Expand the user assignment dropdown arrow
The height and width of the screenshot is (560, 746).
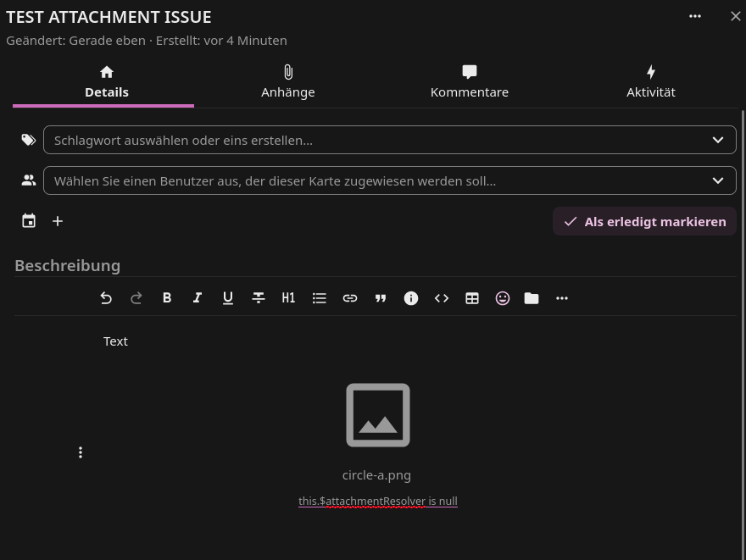[717, 180]
